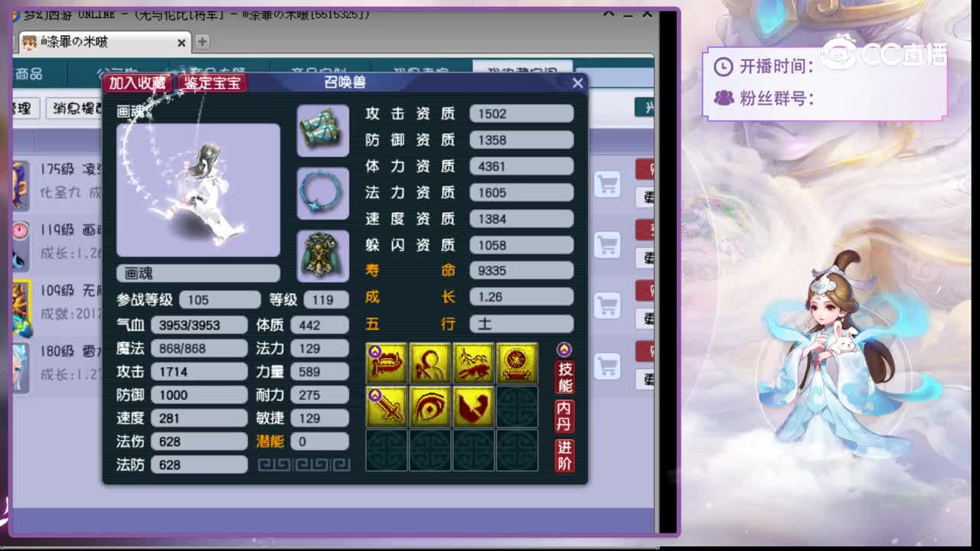View the green armor equipment icon
Viewport: 980px width, 551px height.
322,256
